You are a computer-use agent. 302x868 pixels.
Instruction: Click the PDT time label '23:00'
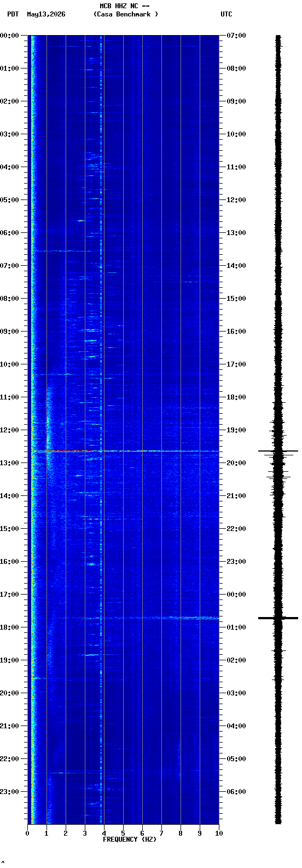pyautogui.click(x=9, y=792)
